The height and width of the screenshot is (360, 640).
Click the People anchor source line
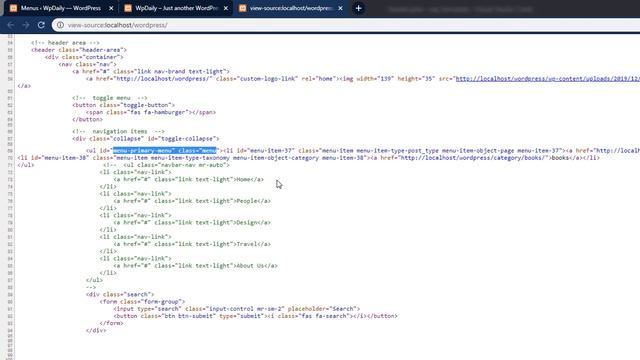pos(192,201)
